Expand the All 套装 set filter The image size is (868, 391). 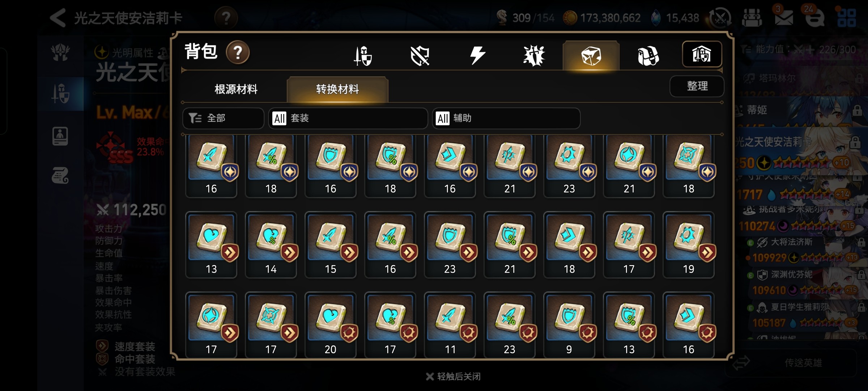click(348, 118)
